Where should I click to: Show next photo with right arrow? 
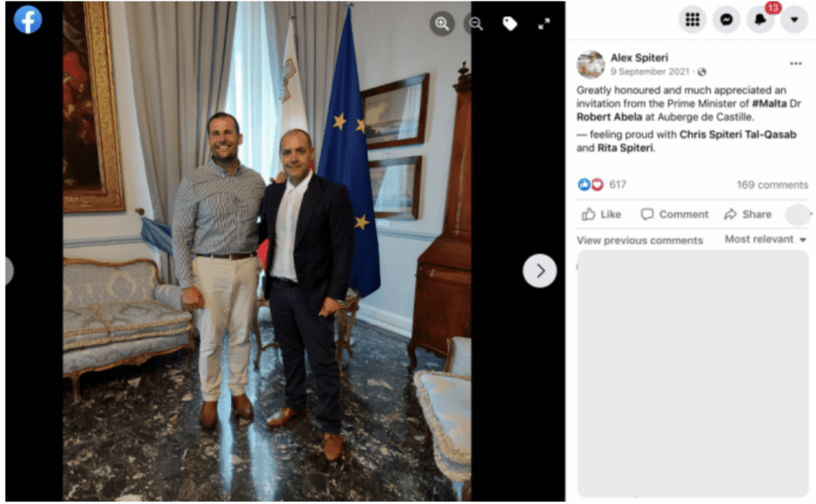point(539,271)
